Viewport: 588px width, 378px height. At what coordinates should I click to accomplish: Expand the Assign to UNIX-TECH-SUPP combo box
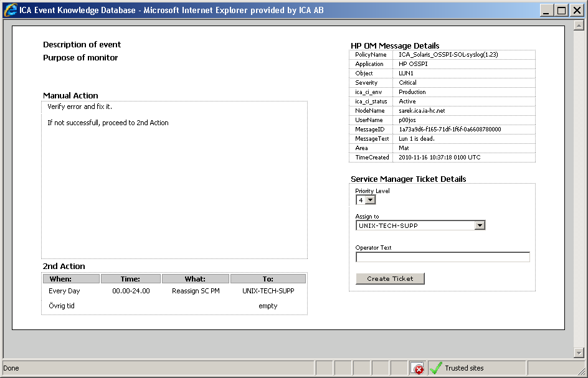pyautogui.click(x=480, y=225)
